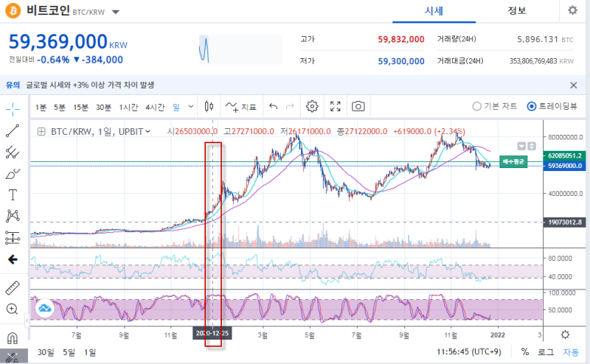The height and width of the screenshot is (364, 590).
Task: Select the pitchfork drawing tool
Action: point(13,152)
